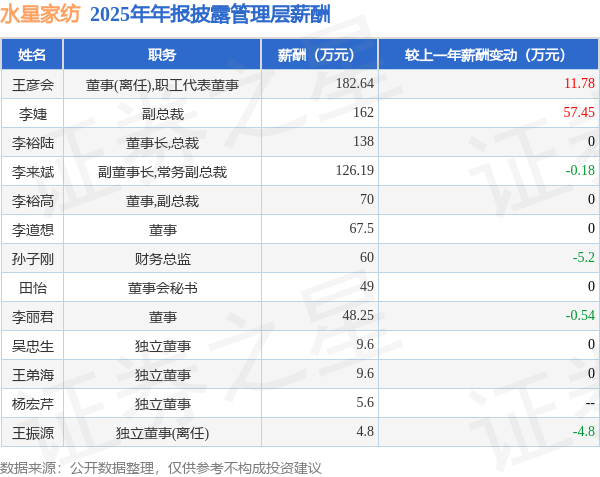Click the salary value 48.25

tap(358, 315)
